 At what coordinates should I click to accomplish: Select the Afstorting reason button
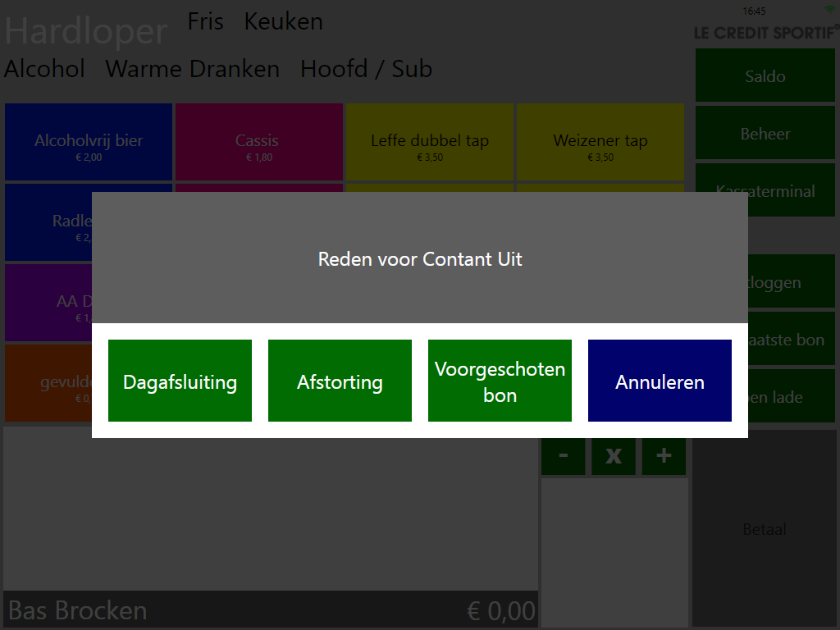click(x=340, y=381)
